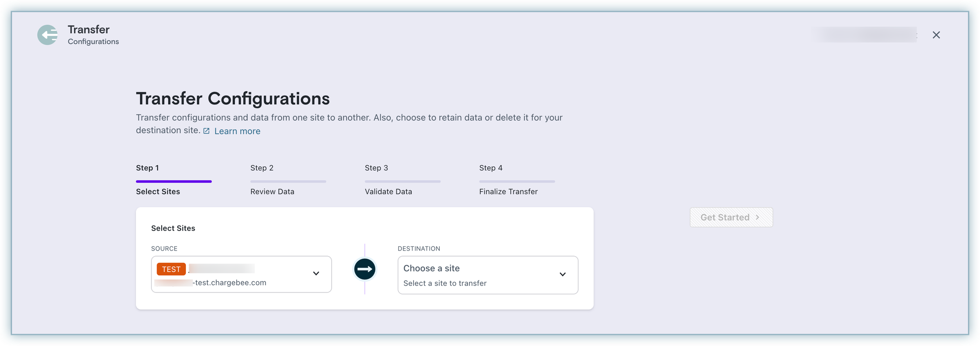
Task: Go to the Review Data step
Action: tap(272, 192)
